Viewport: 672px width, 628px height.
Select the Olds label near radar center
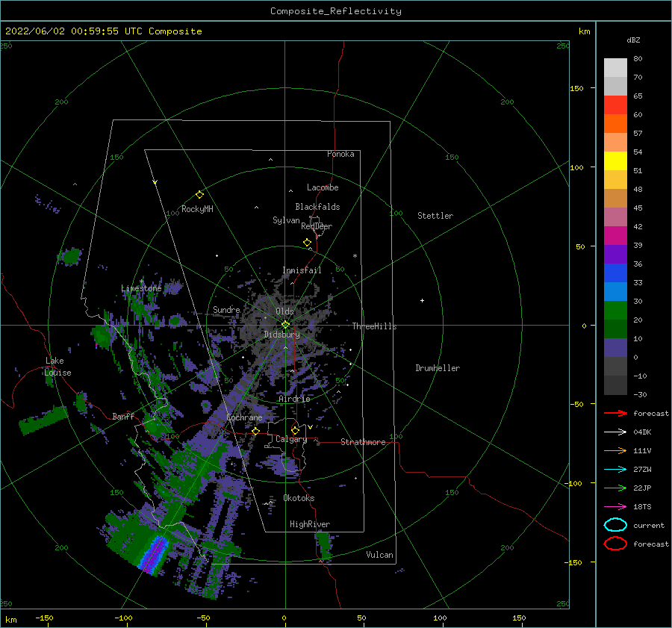[284, 311]
